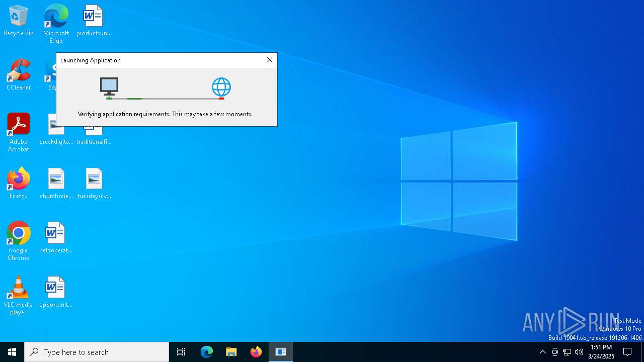Open network status tray icon
This screenshot has height=362, width=644.
(x=567, y=352)
